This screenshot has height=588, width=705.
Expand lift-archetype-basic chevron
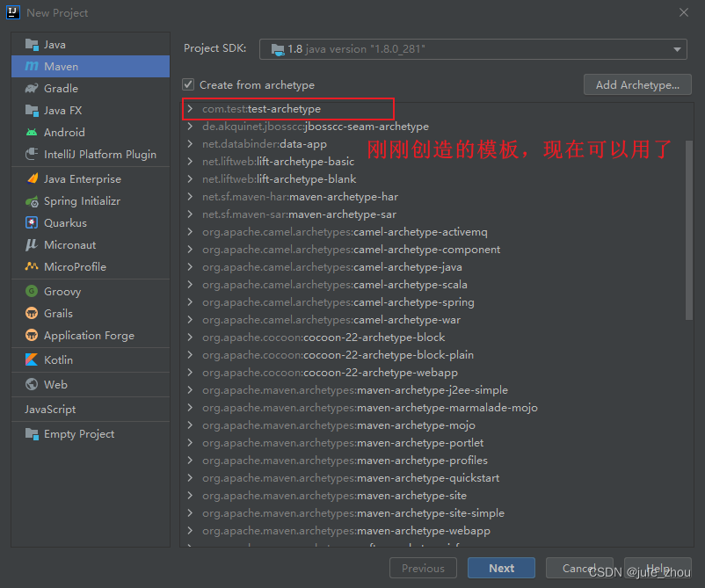[190, 162]
